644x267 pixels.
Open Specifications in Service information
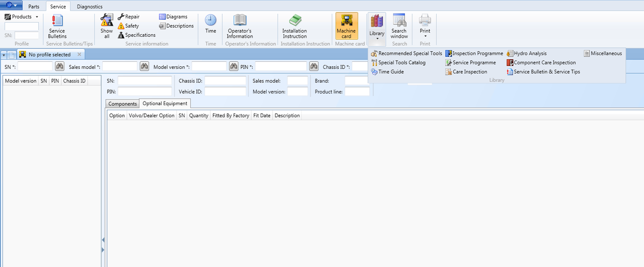point(137,35)
